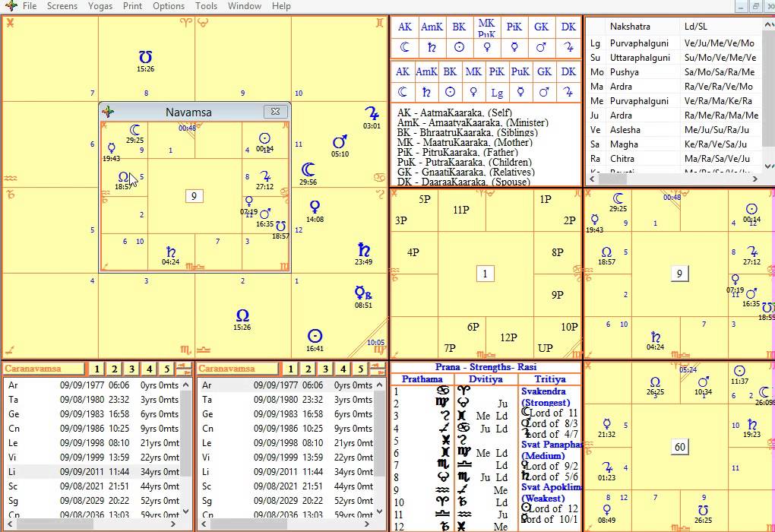775x532 pixels.
Task: Click the Nakshatra column header
Action: tap(630, 27)
